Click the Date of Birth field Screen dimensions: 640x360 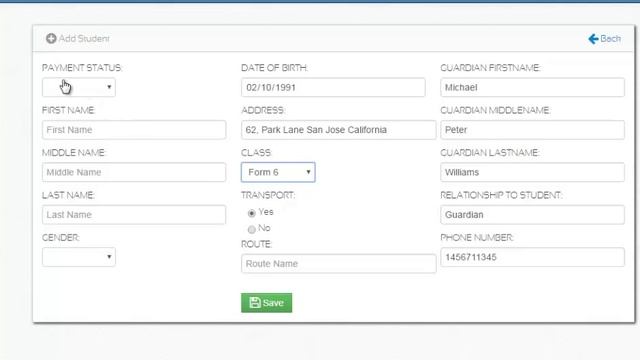click(x=333, y=87)
